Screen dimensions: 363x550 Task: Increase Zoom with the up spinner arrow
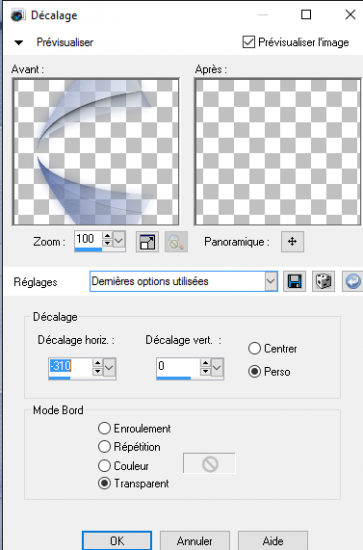[107, 235]
